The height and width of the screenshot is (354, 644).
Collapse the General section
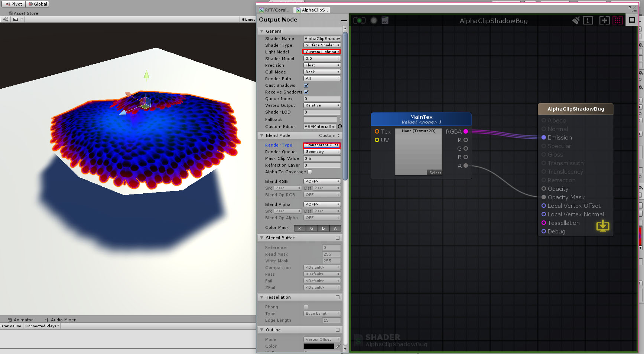(x=262, y=31)
